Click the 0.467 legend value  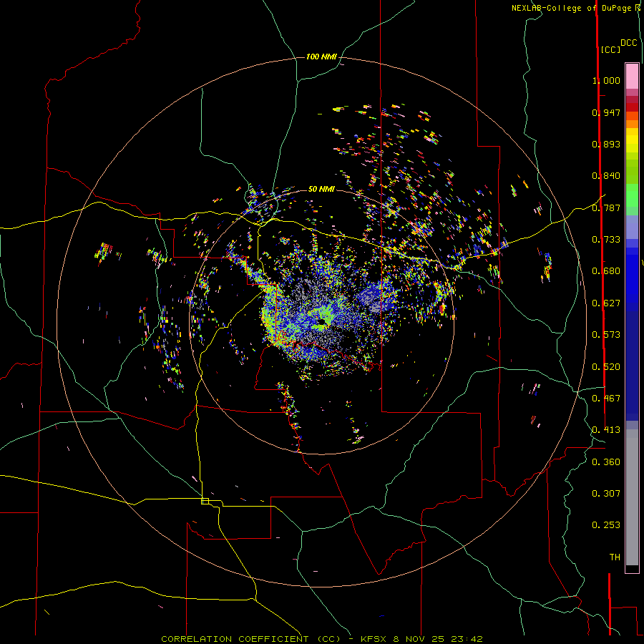[x=606, y=399]
